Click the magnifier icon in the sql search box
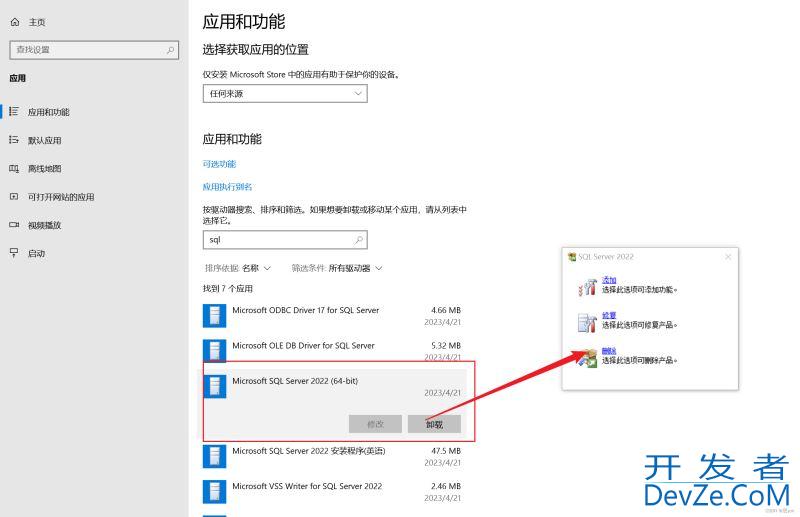This screenshot has width=800, height=517. tap(359, 239)
